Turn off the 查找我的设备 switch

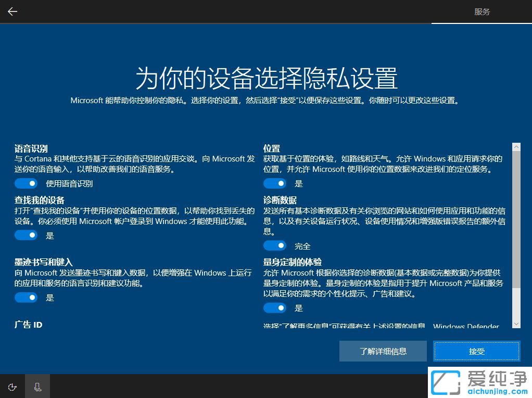26,235
